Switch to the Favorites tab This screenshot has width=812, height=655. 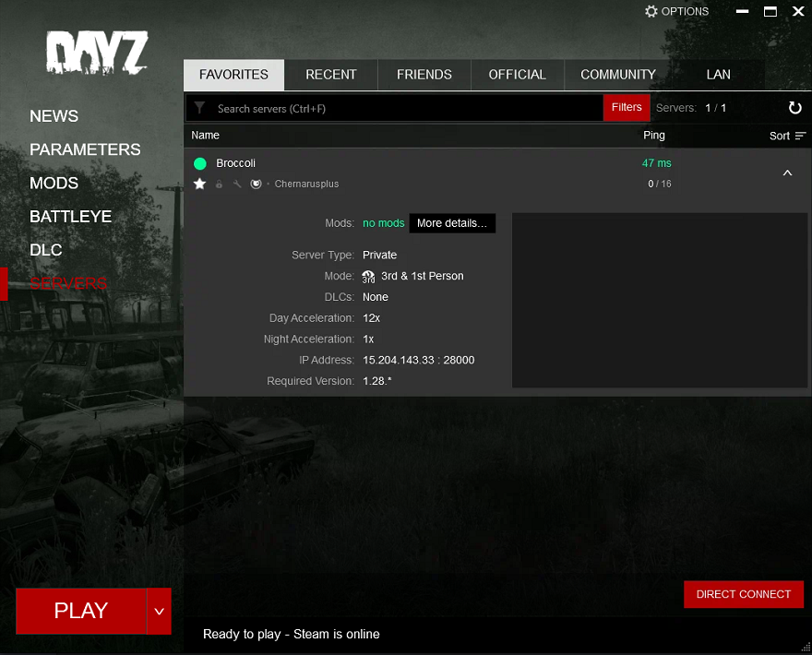(233, 75)
